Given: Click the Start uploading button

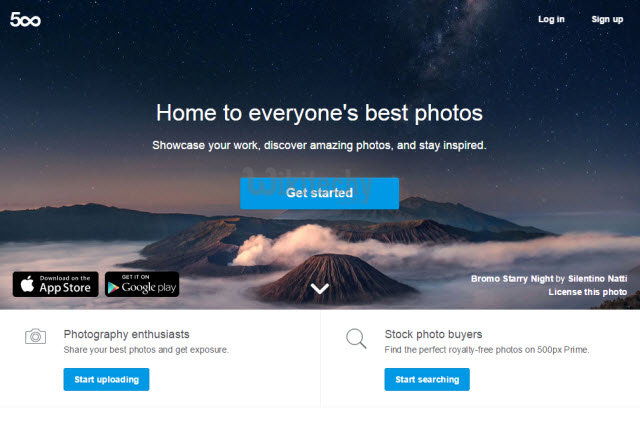Looking at the screenshot, I should 106,379.
